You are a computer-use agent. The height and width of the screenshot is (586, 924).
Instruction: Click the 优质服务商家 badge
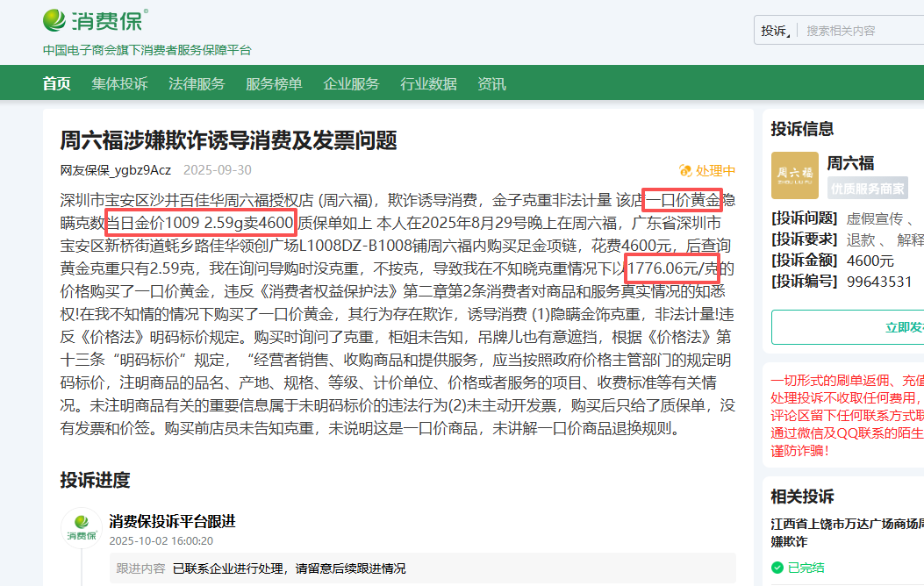(867, 188)
